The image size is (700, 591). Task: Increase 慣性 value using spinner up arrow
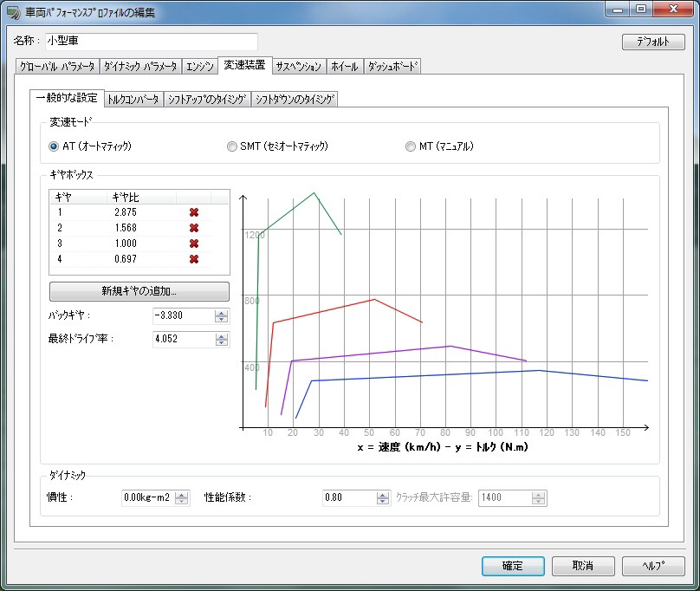pyautogui.click(x=182, y=494)
